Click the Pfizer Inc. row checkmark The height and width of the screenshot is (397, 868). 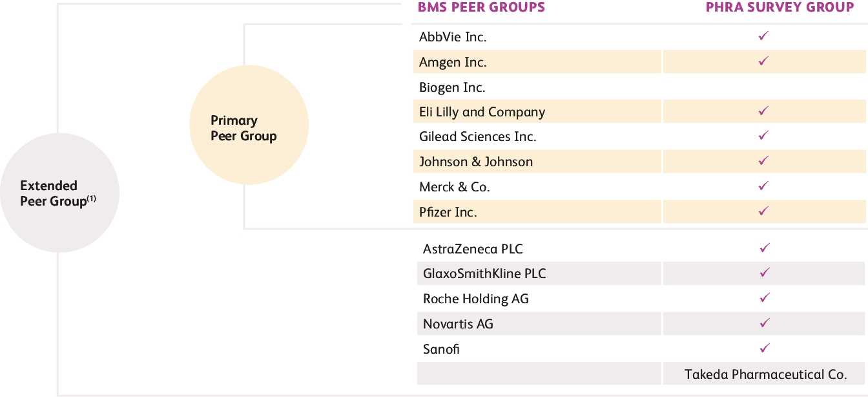(x=763, y=211)
